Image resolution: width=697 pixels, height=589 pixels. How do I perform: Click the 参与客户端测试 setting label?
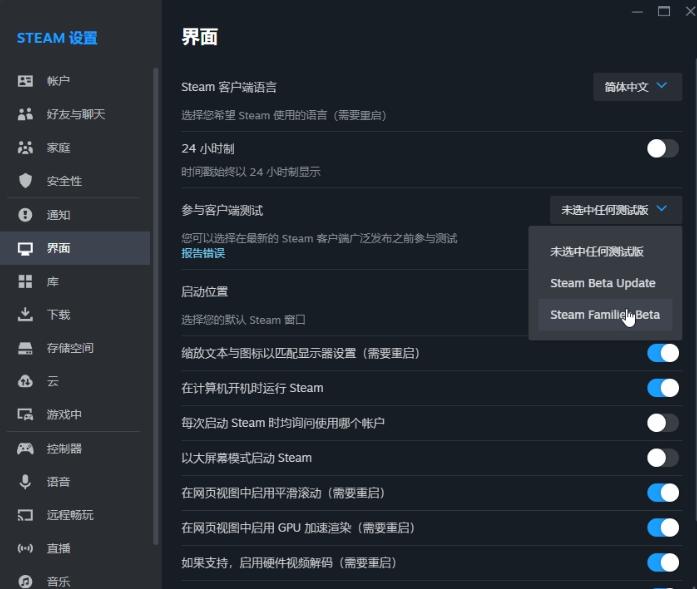(222, 210)
